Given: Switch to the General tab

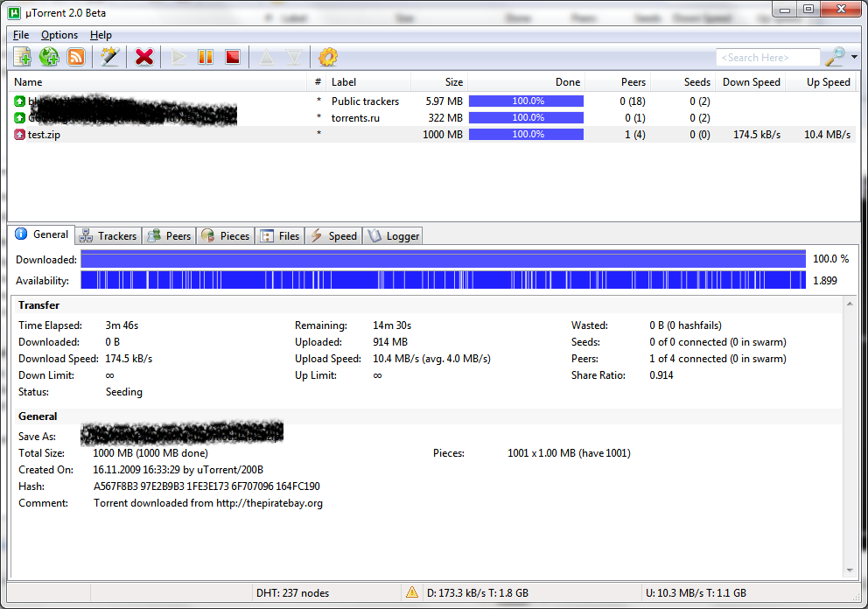Looking at the screenshot, I should pyautogui.click(x=43, y=234).
